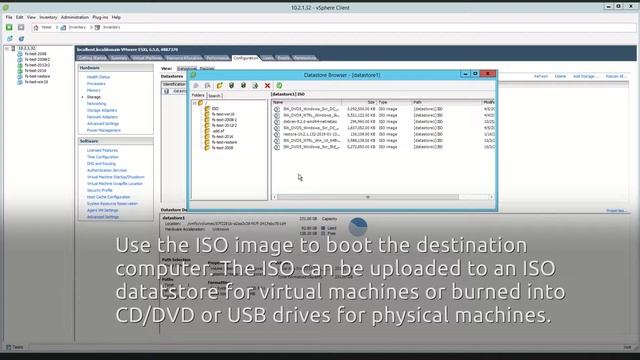Click the red X delete icon in Datastore Browser
640x360 pixels.
[x=267, y=85]
